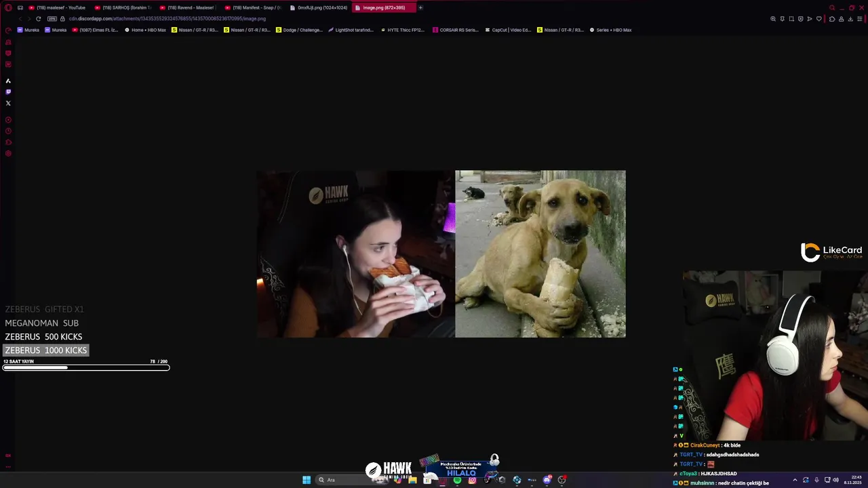Click 'ZEBERUS GIFTED X1' alert text
868x488 pixels.
pyautogui.click(x=44, y=310)
